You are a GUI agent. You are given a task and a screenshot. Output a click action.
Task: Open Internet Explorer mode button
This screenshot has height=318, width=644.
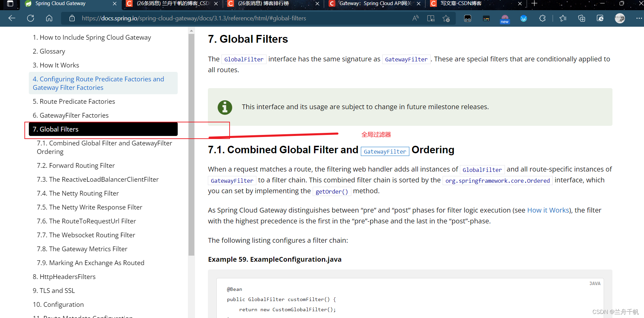600,18
